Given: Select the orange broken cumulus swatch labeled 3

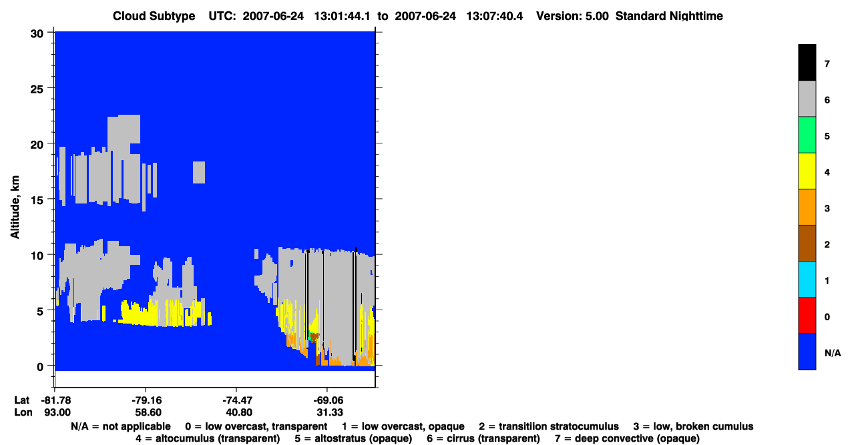Looking at the screenshot, I should [x=807, y=207].
